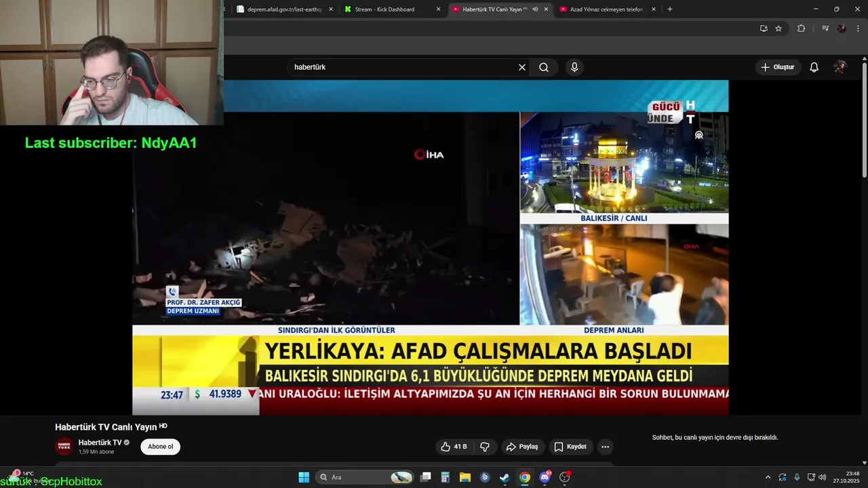Open the taskbar clock showing 23:48
The width and height of the screenshot is (868, 488).
(846, 477)
